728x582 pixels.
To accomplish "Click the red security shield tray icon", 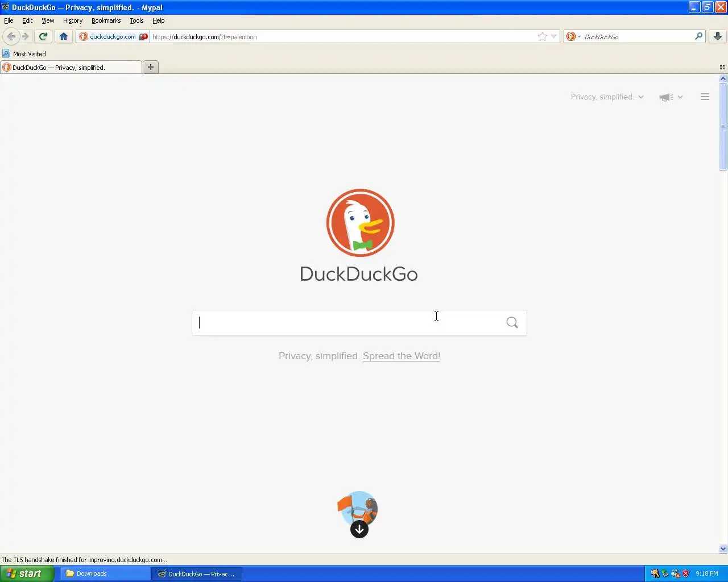I will (685, 573).
